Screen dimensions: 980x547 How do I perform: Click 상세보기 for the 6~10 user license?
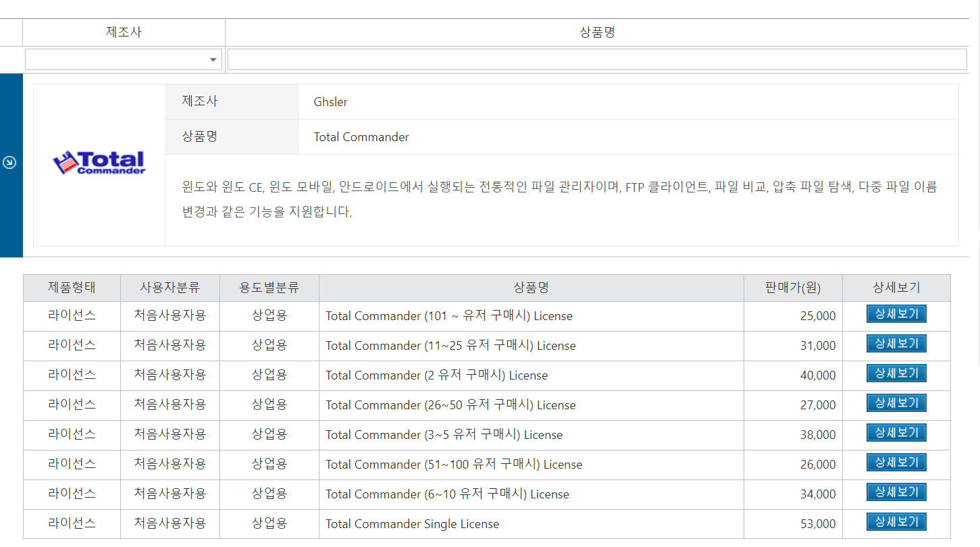click(x=896, y=493)
